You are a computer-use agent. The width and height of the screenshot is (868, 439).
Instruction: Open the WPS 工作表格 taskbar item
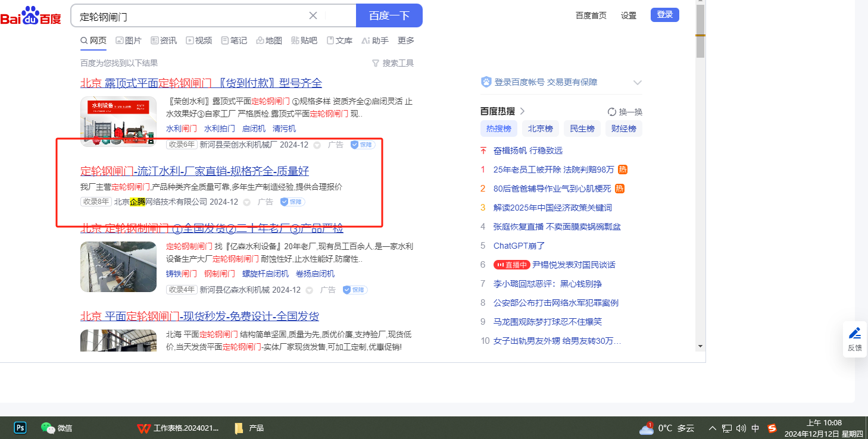[178, 428]
